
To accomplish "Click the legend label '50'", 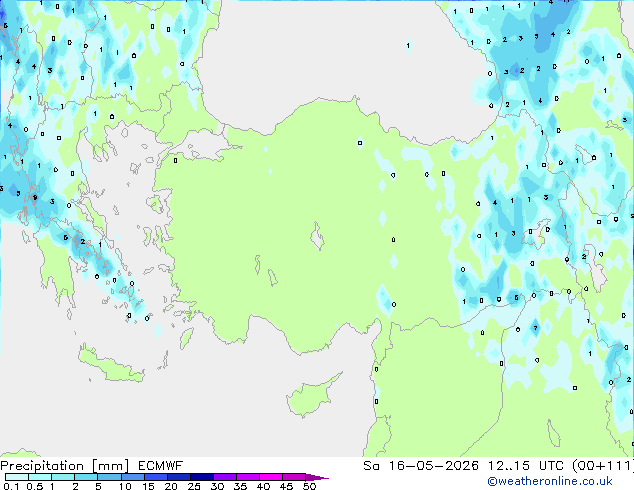I will tap(309, 486).
